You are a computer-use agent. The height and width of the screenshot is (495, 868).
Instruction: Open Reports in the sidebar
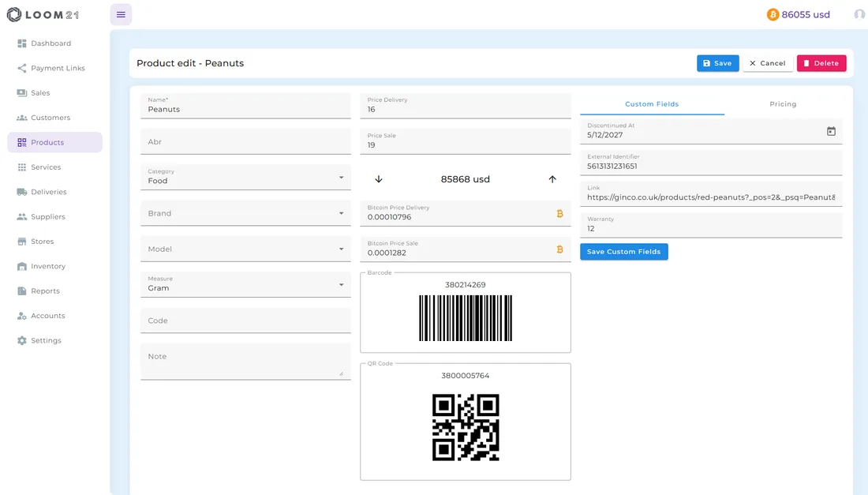click(54, 291)
